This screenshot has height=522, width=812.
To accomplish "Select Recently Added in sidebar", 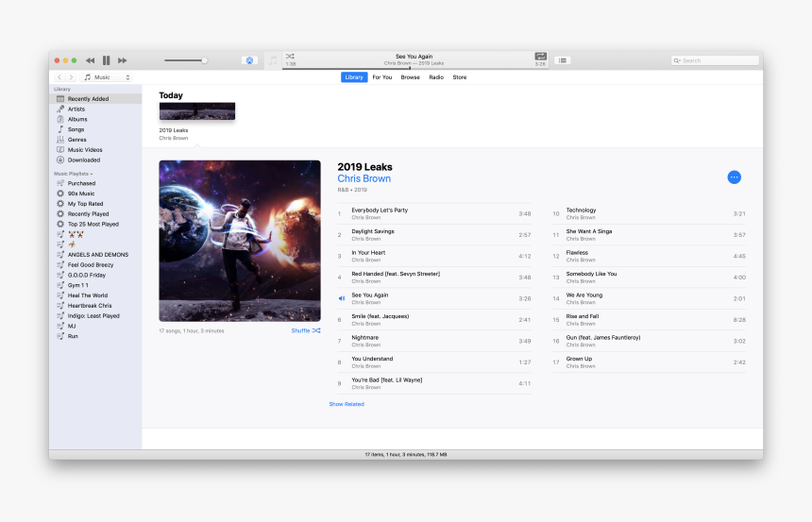I will [95, 99].
